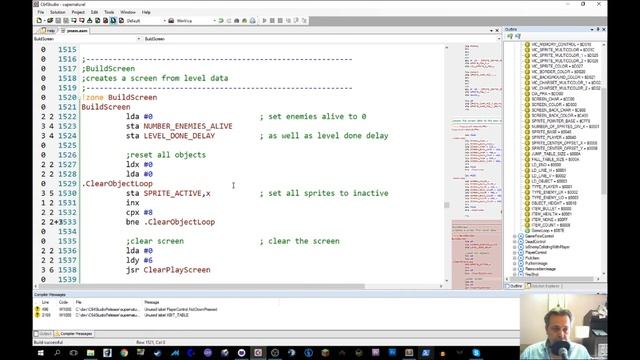640x360 pixels.
Task: Select OBJECT_HEIGHT in the Outline
Action: pos(553,203)
